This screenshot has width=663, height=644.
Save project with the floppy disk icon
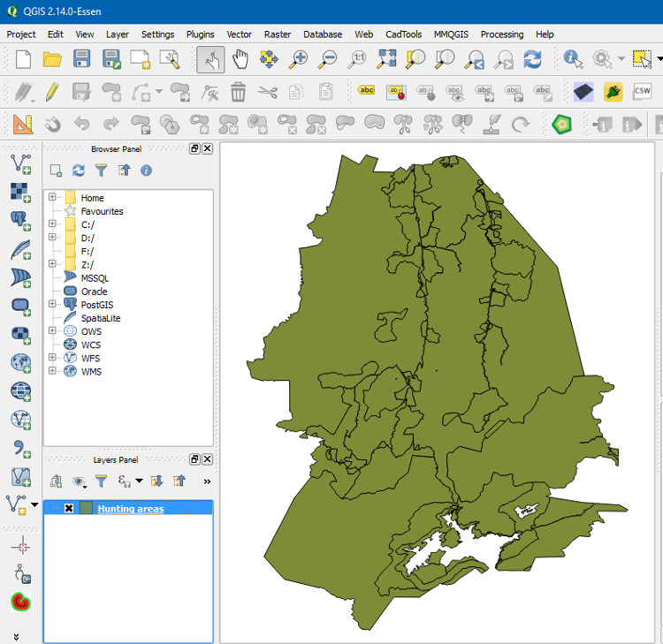pos(81,59)
